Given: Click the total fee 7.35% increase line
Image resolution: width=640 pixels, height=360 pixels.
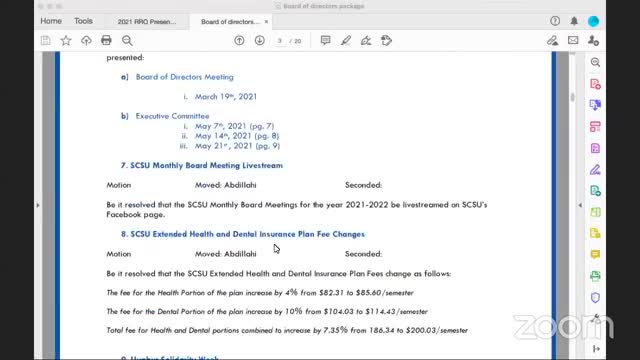Looking at the screenshot, I should 287,330.
